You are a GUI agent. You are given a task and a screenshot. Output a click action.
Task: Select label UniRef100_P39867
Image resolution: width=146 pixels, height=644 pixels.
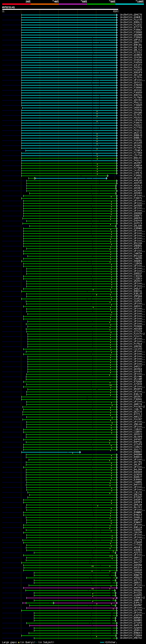(131, 30)
